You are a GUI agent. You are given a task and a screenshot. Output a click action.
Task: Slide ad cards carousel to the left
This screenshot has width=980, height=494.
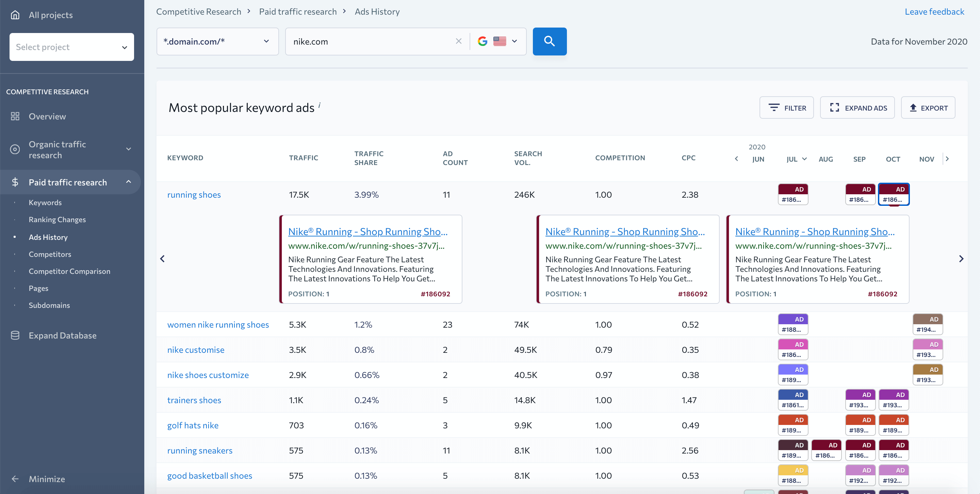click(x=162, y=259)
